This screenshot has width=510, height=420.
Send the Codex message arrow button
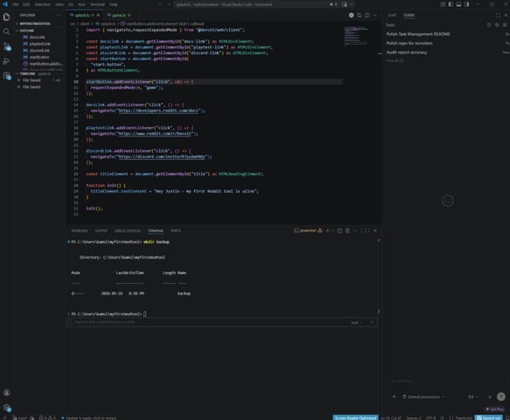coord(501,397)
